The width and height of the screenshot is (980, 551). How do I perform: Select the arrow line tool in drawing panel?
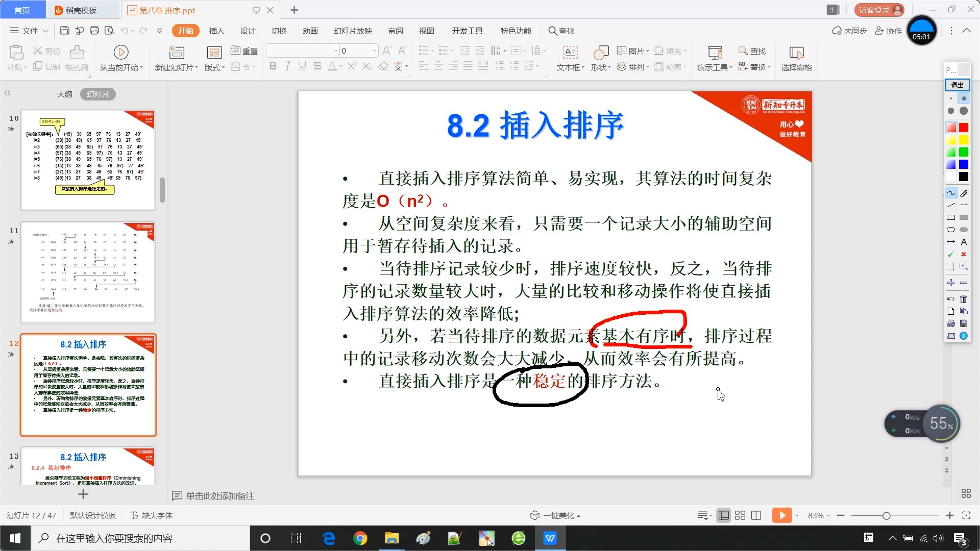(x=963, y=205)
